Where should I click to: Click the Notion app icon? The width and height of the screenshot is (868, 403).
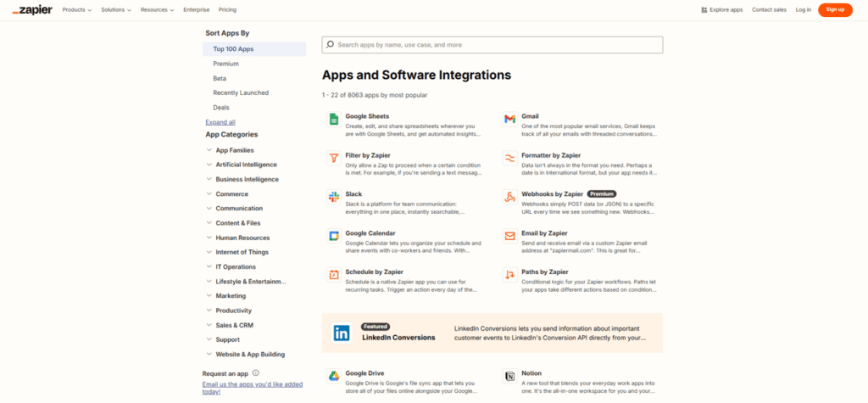coord(509,376)
